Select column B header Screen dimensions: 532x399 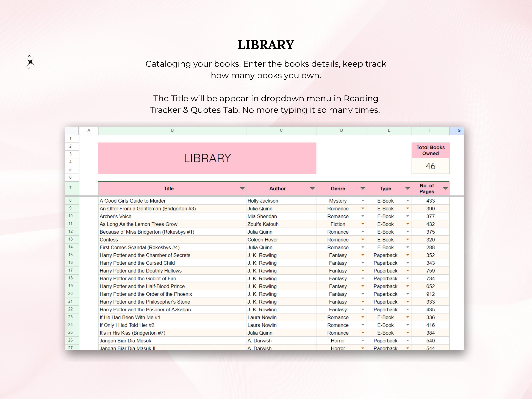coord(172,130)
